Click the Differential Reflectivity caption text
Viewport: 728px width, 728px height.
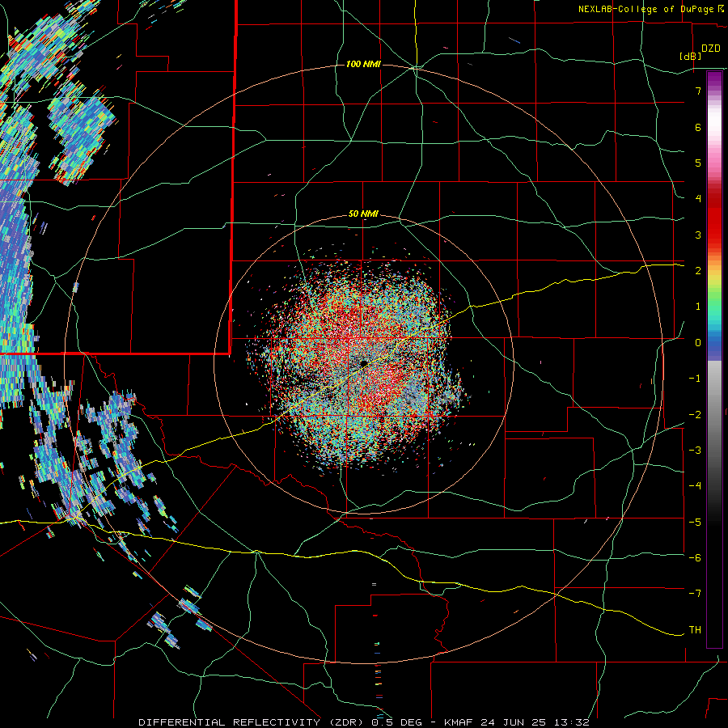(364, 722)
